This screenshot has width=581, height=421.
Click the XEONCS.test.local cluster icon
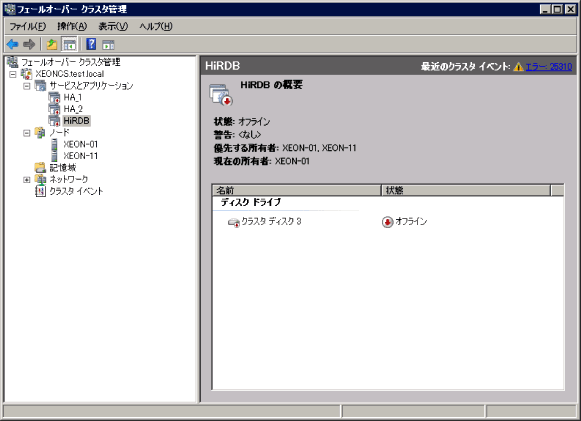pyautogui.click(x=27, y=74)
